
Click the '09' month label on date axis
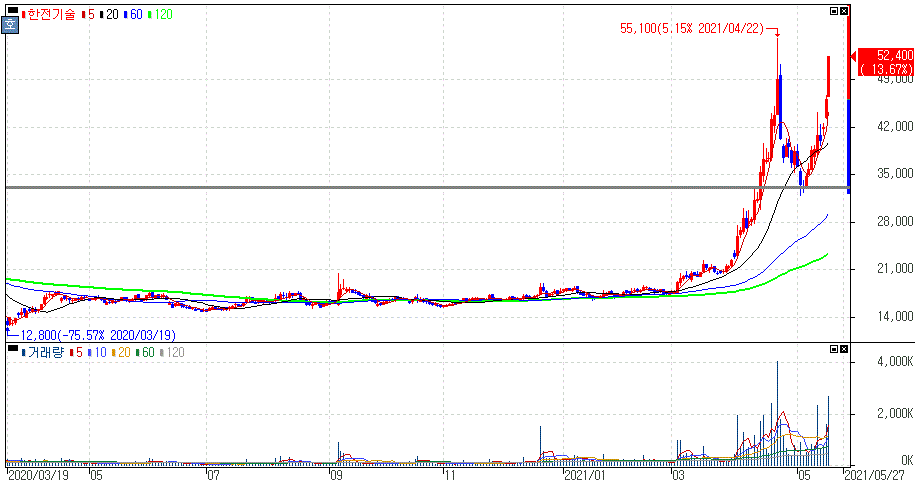[336, 475]
